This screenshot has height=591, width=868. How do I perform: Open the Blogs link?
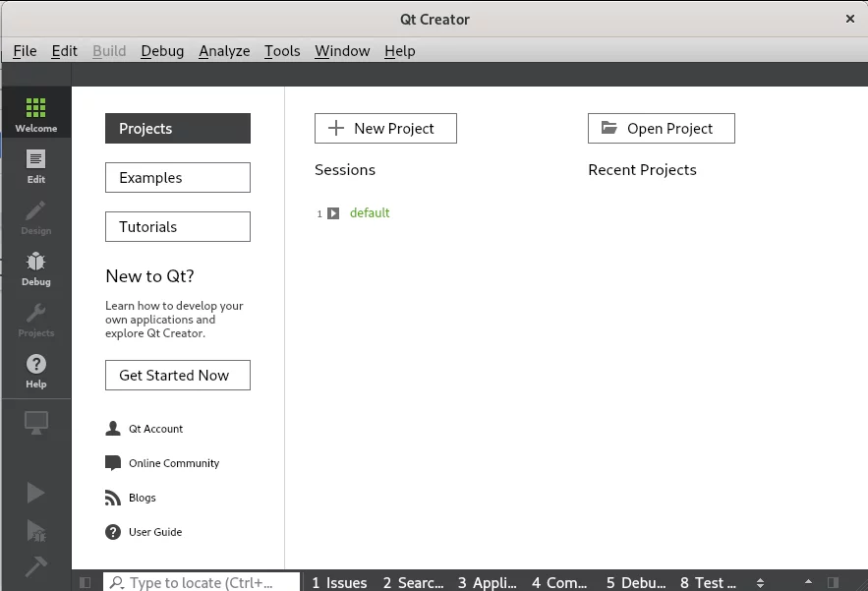coord(143,498)
